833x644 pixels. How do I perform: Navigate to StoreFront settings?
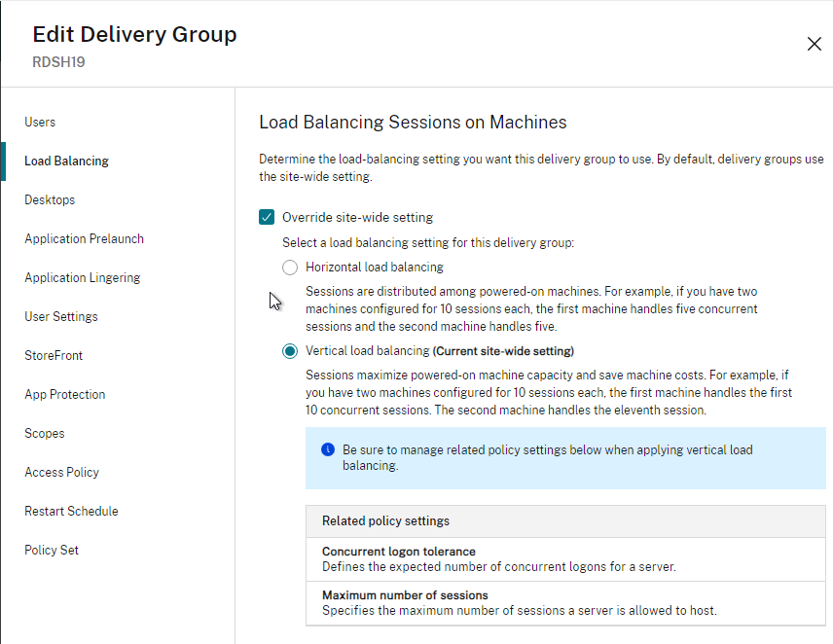tap(54, 356)
